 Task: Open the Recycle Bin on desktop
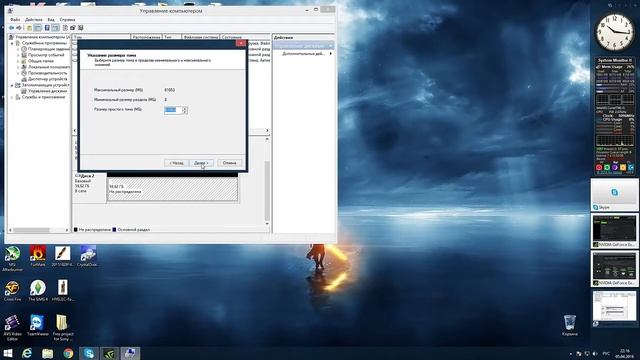tap(570, 326)
